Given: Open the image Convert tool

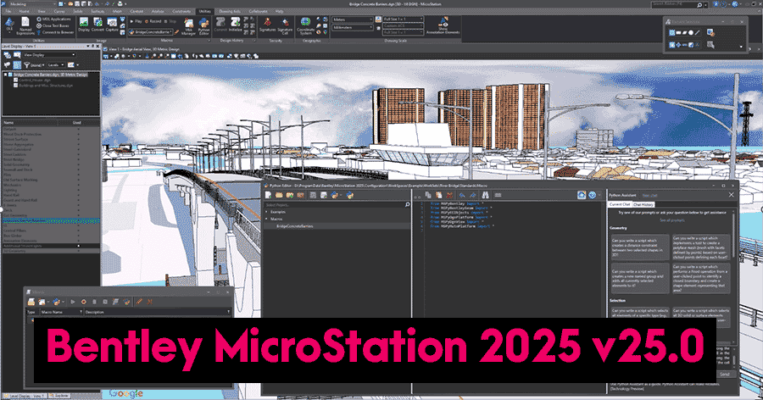Looking at the screenshot, I should click(98, 24).
